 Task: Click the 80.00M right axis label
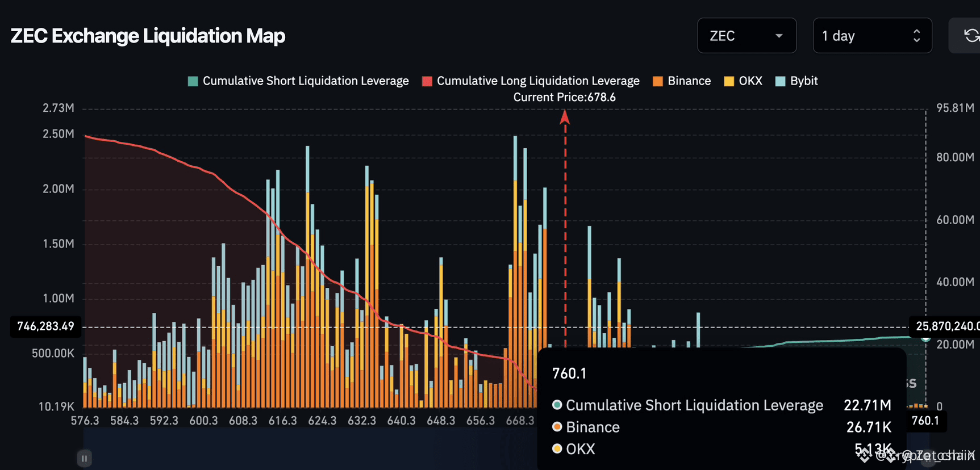(956, 157)
